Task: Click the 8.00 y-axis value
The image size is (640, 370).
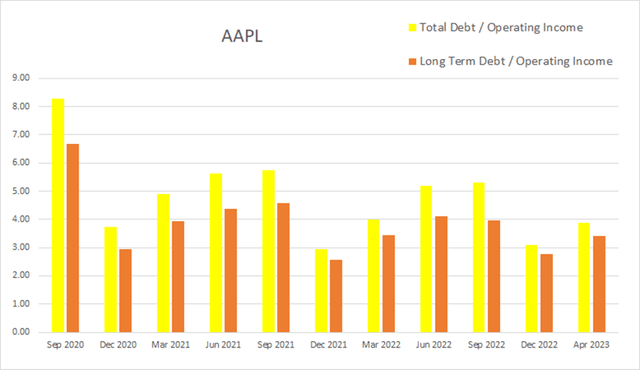Action: click(21, 106)
